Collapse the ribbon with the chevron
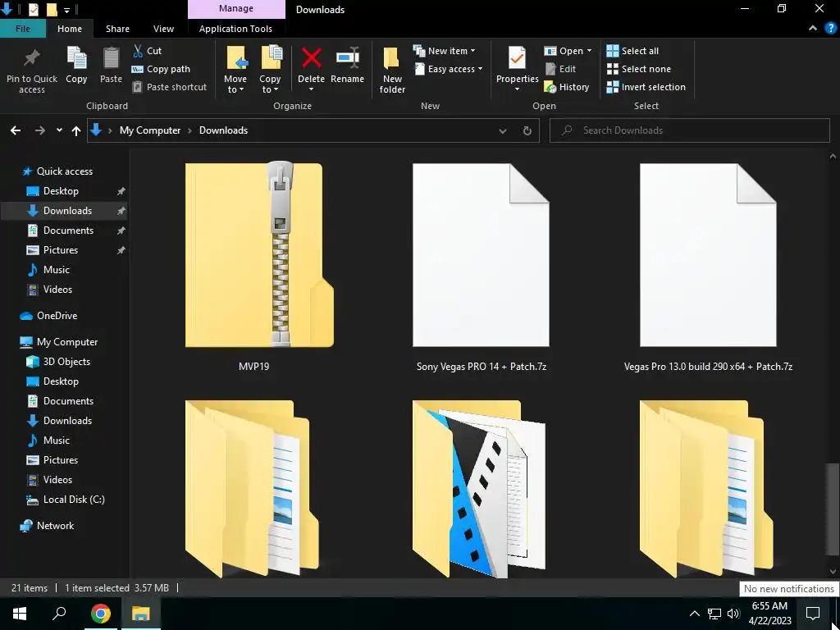The height and width of the screenshot is (630, 840). click(813, 29)
